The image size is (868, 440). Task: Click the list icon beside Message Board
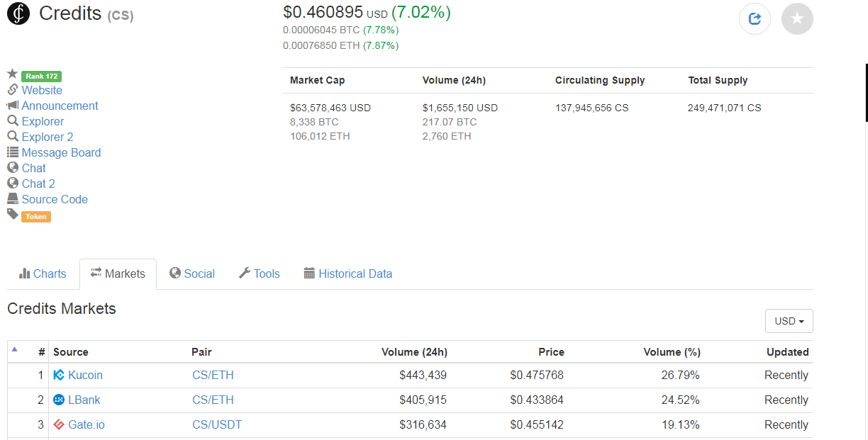point(12,152)
